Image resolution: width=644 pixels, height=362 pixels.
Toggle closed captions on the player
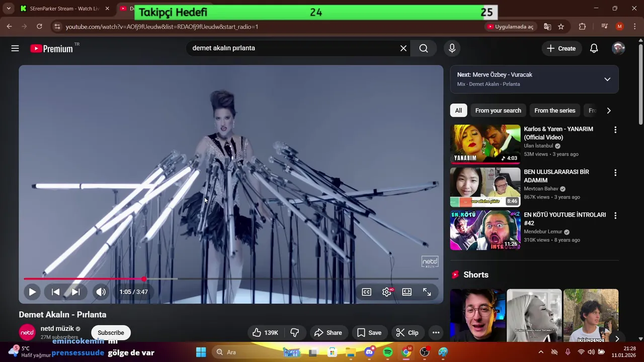367,292
